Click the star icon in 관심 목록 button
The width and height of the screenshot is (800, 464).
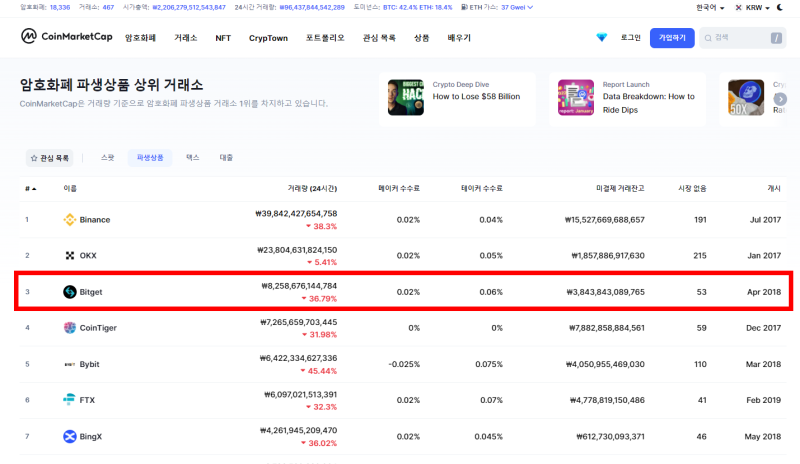pos(34,158)
